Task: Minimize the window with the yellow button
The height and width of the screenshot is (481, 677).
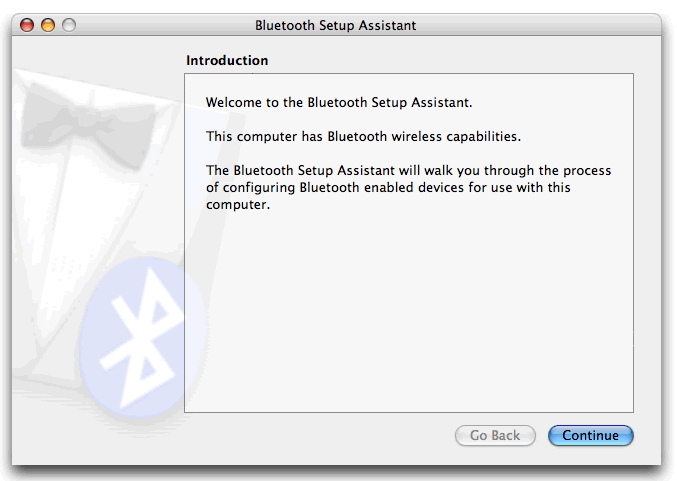Action: [48, 25]
